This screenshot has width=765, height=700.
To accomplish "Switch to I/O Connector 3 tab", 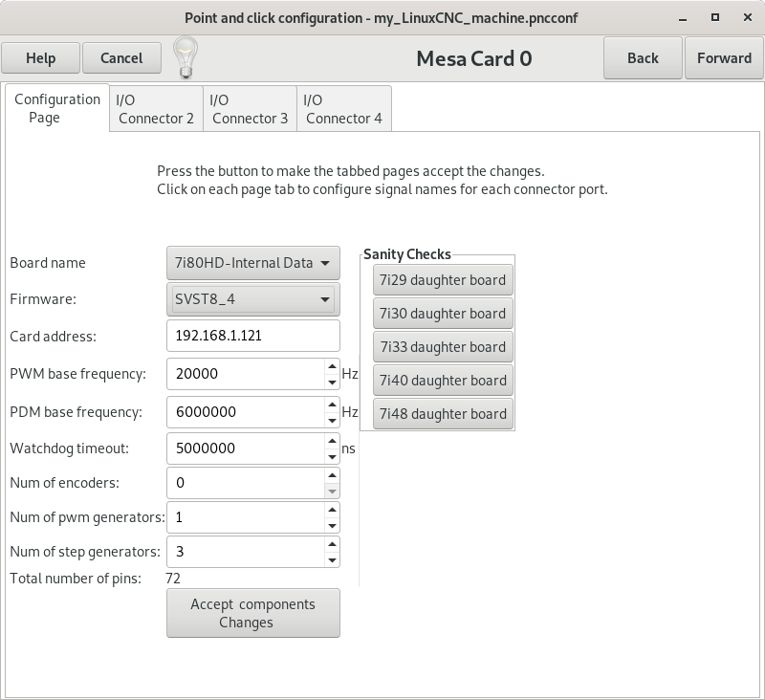I will 250,109.
